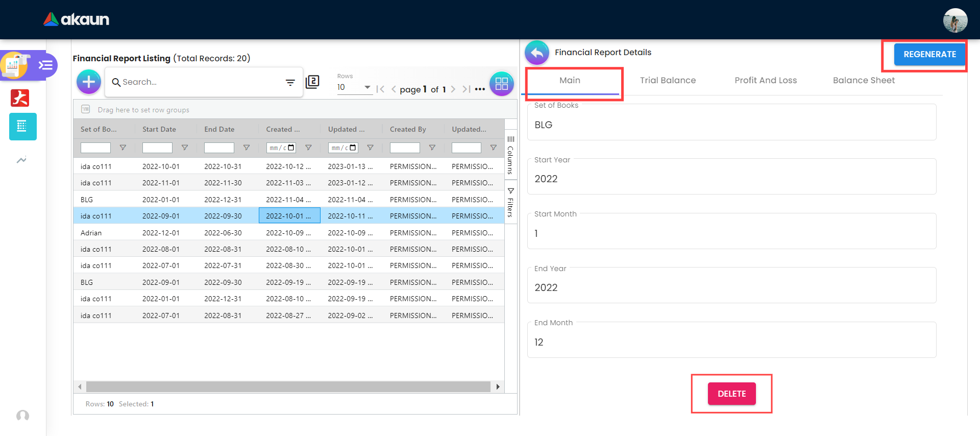Click the user profile avatar at top right

point(954,20)
